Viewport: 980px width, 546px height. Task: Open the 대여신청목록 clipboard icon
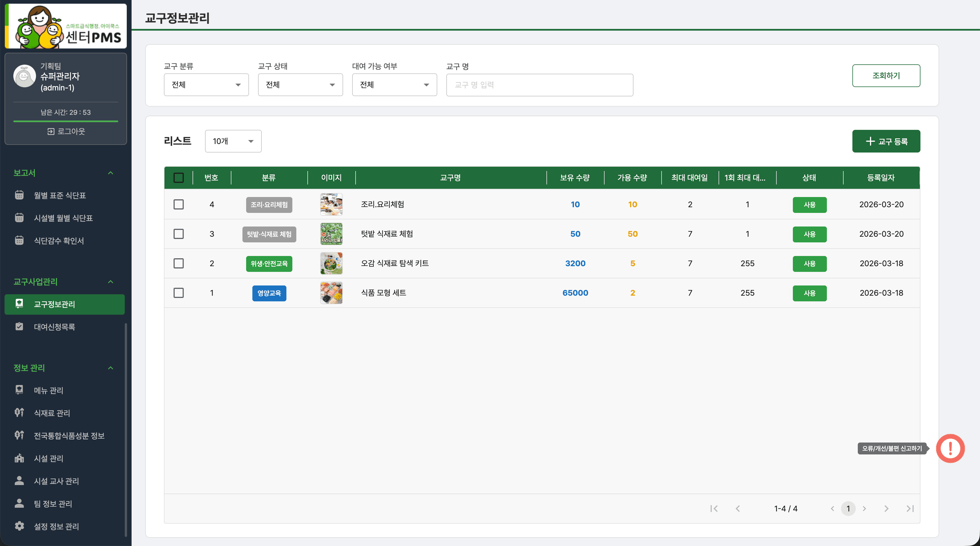pos(19,327)
